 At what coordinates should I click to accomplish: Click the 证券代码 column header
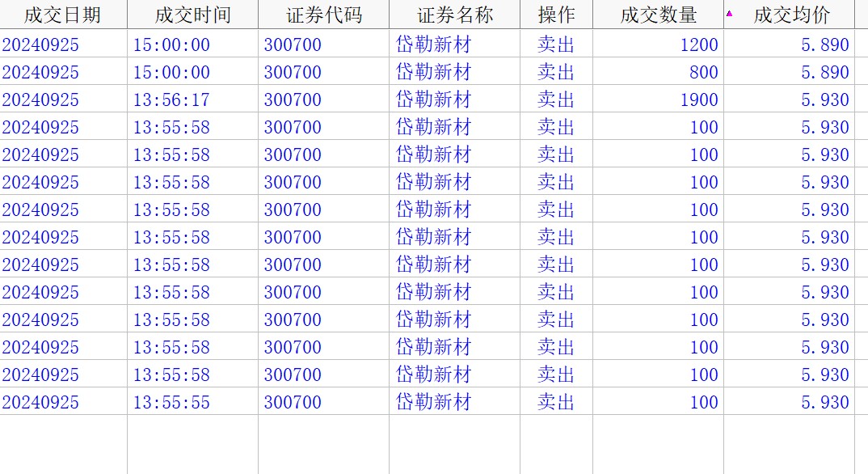tap(324, 15)
